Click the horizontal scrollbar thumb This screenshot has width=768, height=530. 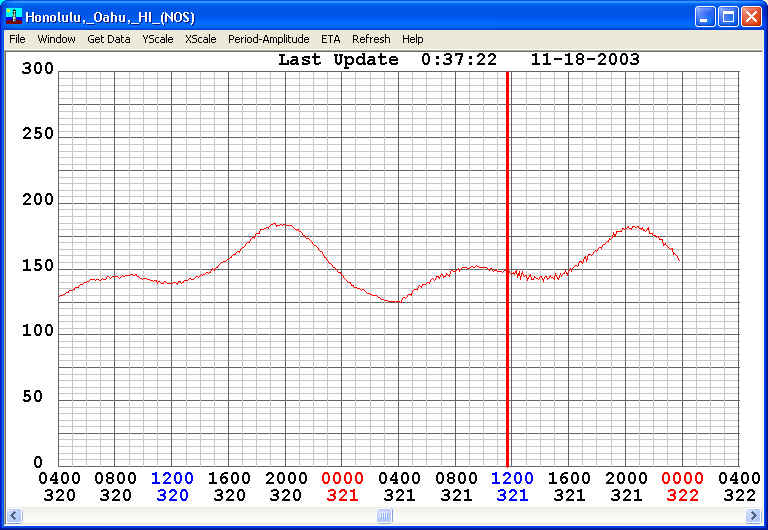384,515
